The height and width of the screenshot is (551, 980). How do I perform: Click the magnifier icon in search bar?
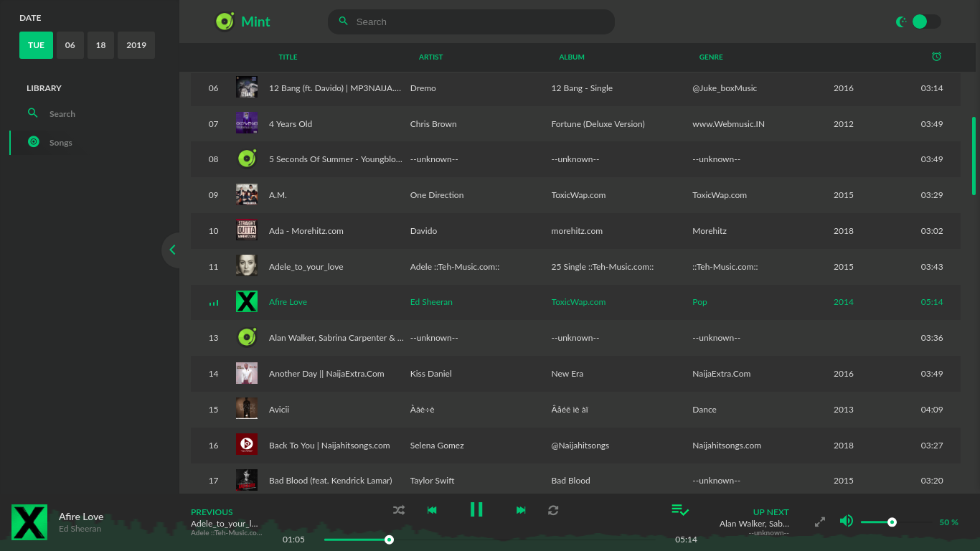pyautogui.click(x=344, y=22)
